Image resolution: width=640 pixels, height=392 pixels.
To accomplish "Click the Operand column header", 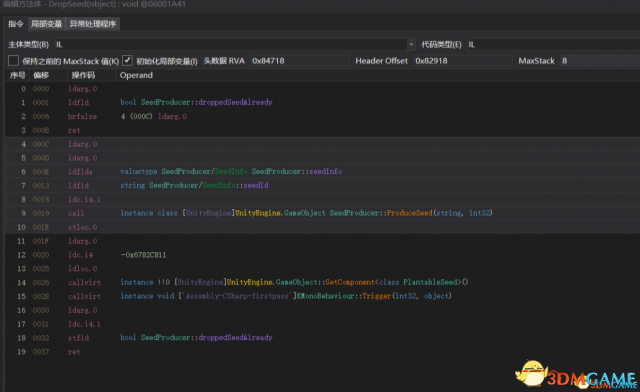I will point(136,75).
